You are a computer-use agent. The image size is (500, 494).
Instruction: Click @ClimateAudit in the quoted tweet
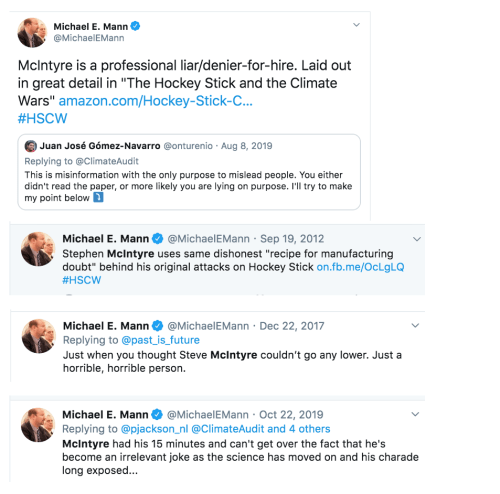point(107,161)
